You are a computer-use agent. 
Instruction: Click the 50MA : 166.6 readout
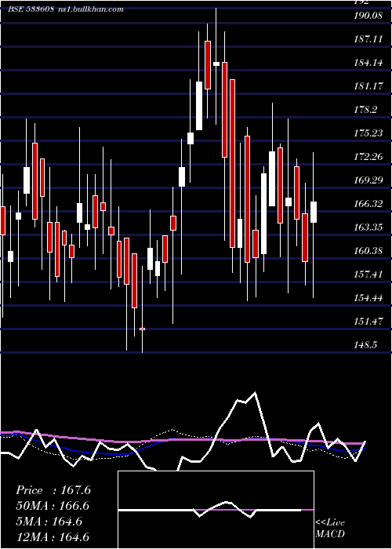click(x=53, y=506)
